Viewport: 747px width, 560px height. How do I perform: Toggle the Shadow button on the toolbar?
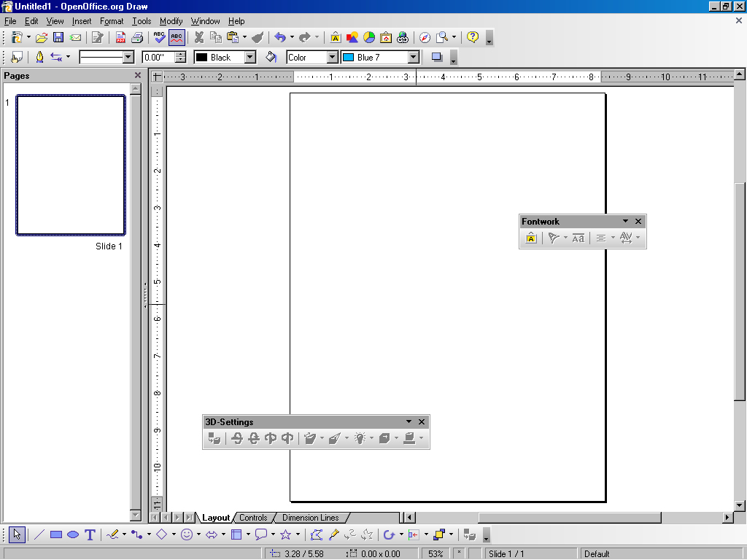pyautogui.click(x=437, y=57)
